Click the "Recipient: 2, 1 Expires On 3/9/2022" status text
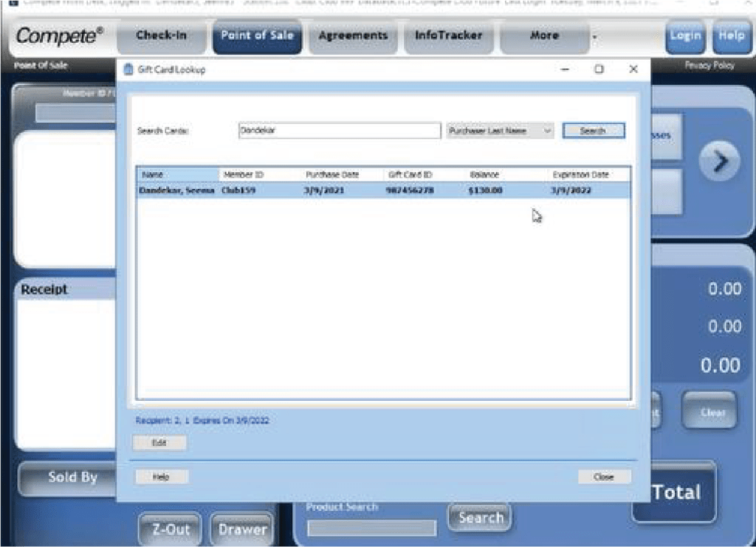The width and height of the screenshot is (756, 547). coord(202,421)
